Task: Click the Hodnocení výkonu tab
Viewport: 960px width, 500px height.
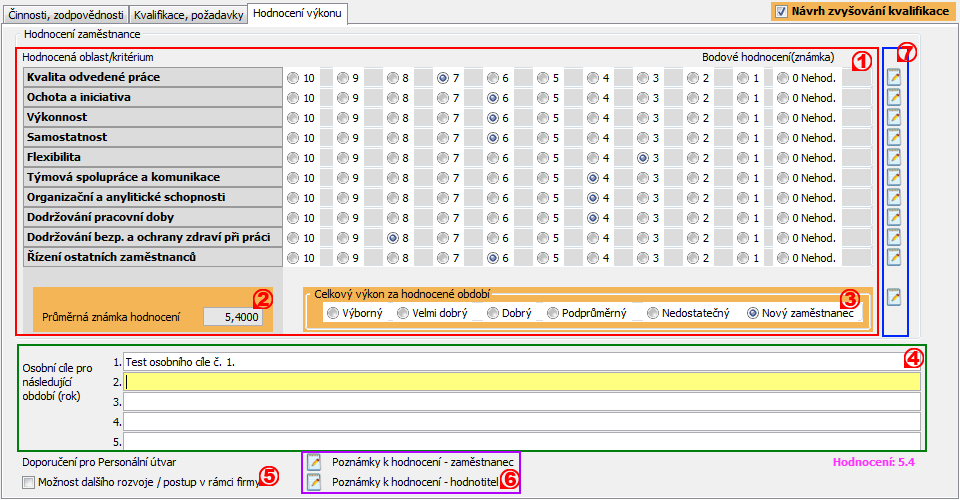Action: pyautogui.click(x=297, y=13)
